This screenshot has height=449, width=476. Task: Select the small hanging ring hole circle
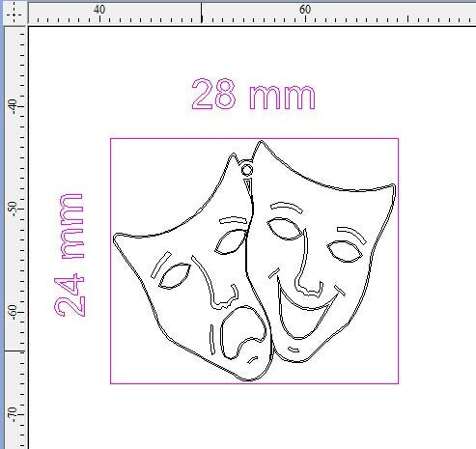point(247,170)
